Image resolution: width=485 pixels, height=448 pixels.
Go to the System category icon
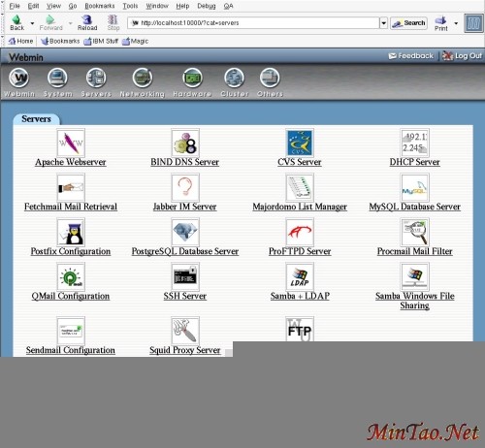[x=57, y=78]
